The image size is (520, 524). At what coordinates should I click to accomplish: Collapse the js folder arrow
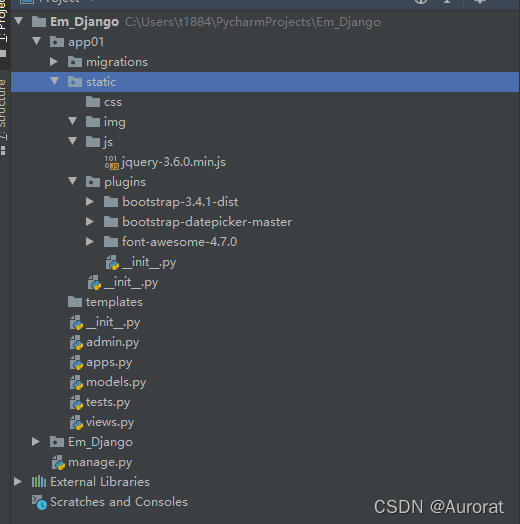coord(73,141)
